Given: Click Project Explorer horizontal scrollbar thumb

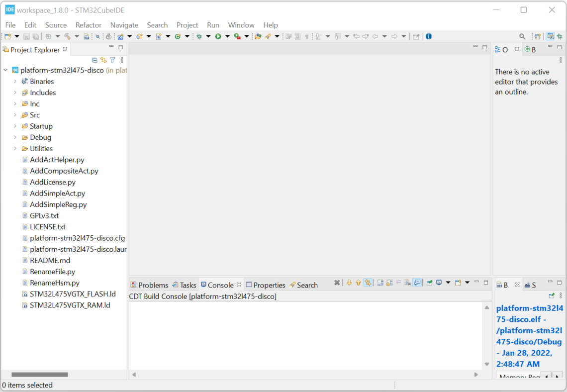Looking at the screenshot, I should [x=40, y=375].
